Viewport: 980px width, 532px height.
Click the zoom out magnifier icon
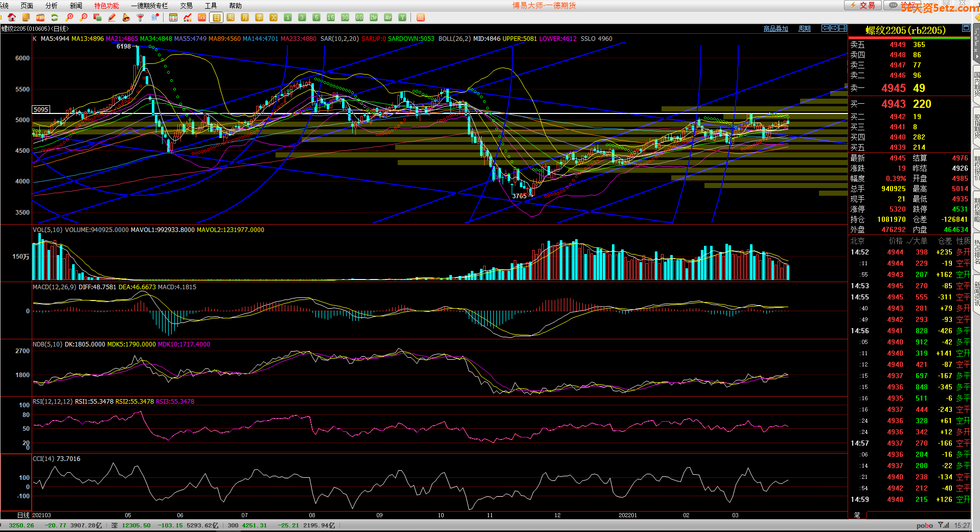pyautogui.click(x=83, y=17)
